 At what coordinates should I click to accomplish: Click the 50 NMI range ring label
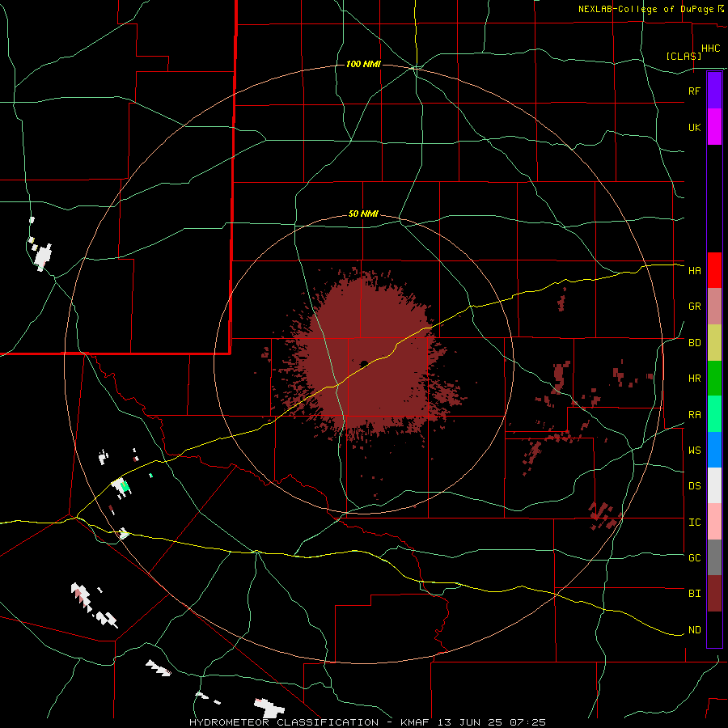coord(363,214)
